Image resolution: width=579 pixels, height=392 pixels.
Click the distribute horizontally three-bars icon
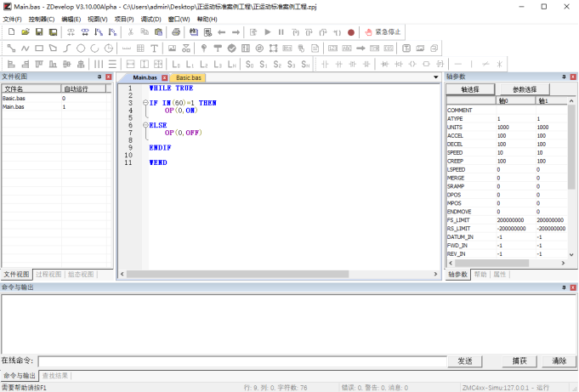coord(99,65)
